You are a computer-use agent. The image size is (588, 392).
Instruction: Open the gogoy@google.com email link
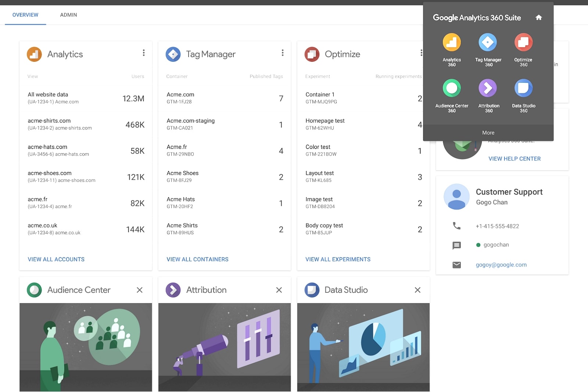point(501,265)
